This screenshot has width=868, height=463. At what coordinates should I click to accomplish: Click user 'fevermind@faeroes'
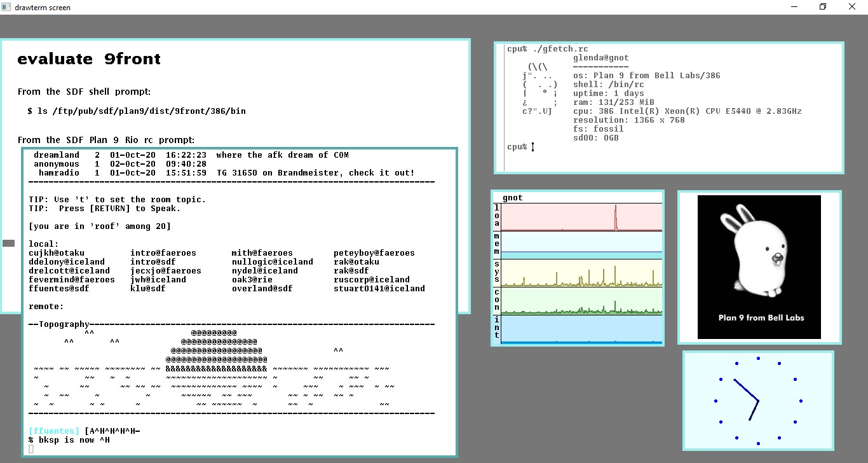point(72,280)
